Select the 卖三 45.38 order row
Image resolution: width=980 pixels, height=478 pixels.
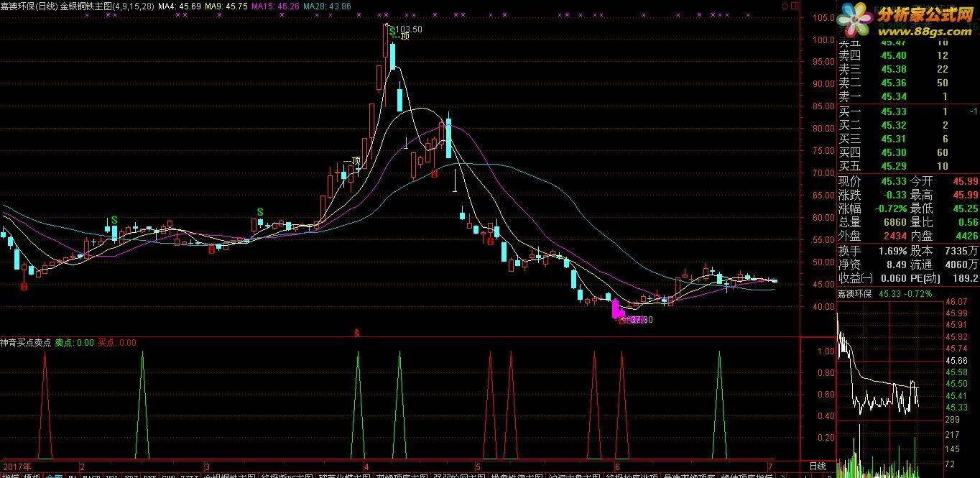pos(908,69)
